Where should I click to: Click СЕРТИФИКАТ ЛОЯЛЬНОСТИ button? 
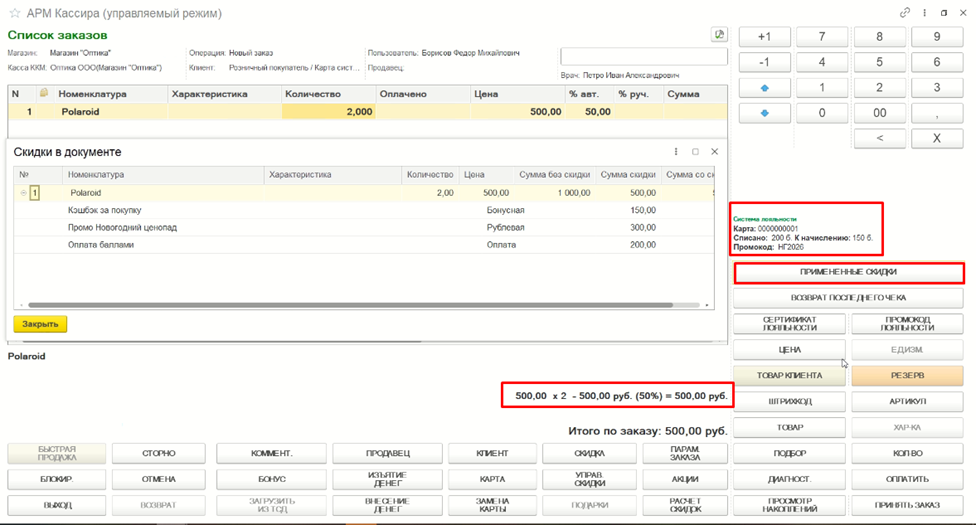click(789, 324)
